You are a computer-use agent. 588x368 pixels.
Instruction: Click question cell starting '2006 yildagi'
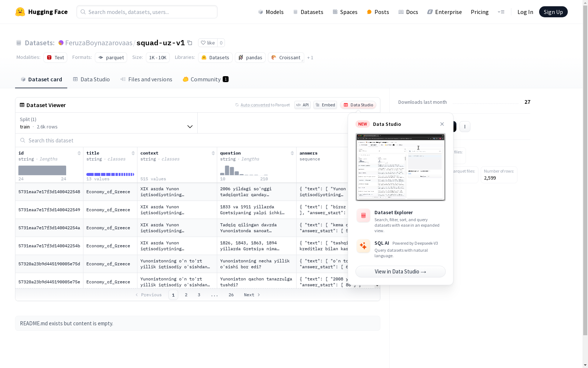[x=257, y=192]
